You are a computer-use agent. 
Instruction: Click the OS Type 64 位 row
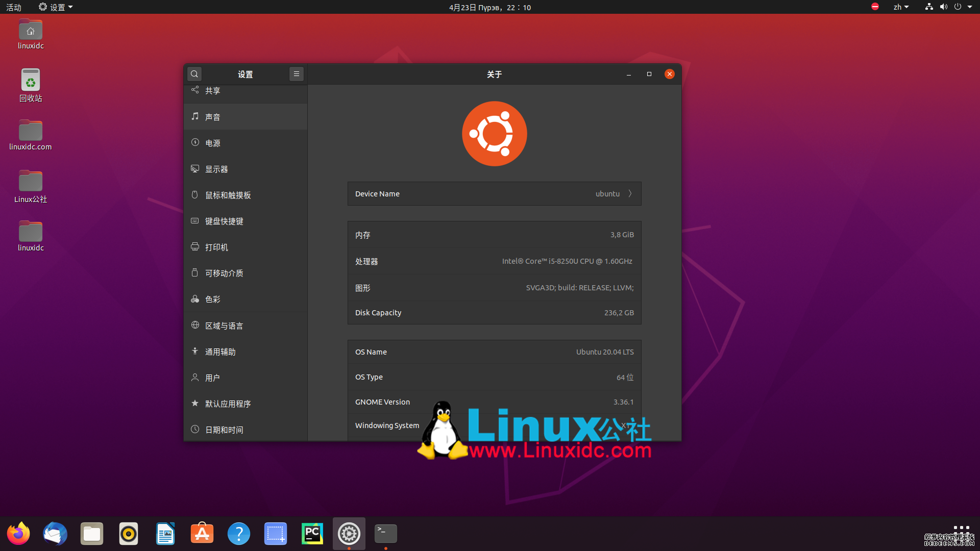pos(494,377)
